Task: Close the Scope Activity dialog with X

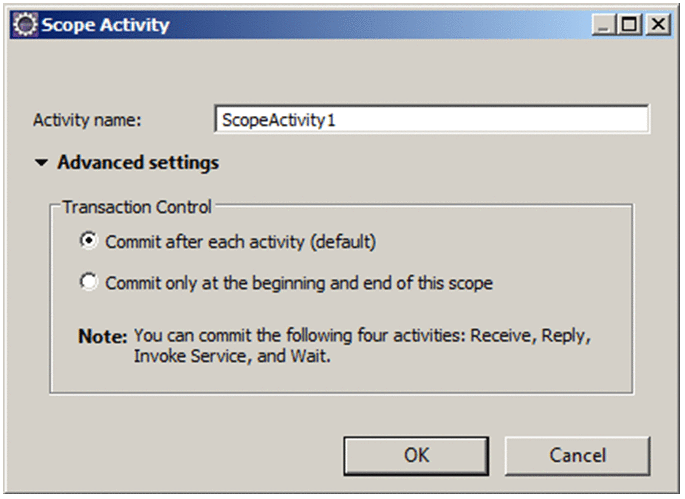Action: (656, 26)
